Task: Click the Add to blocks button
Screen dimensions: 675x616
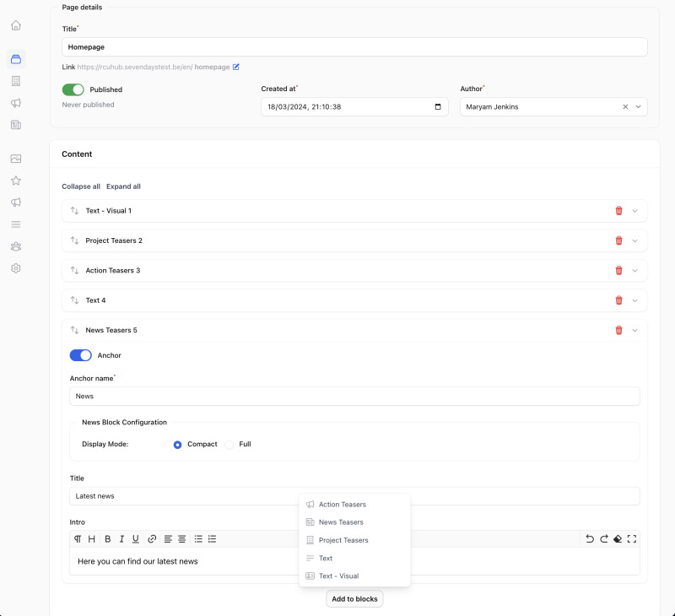Action: [354, 599]
